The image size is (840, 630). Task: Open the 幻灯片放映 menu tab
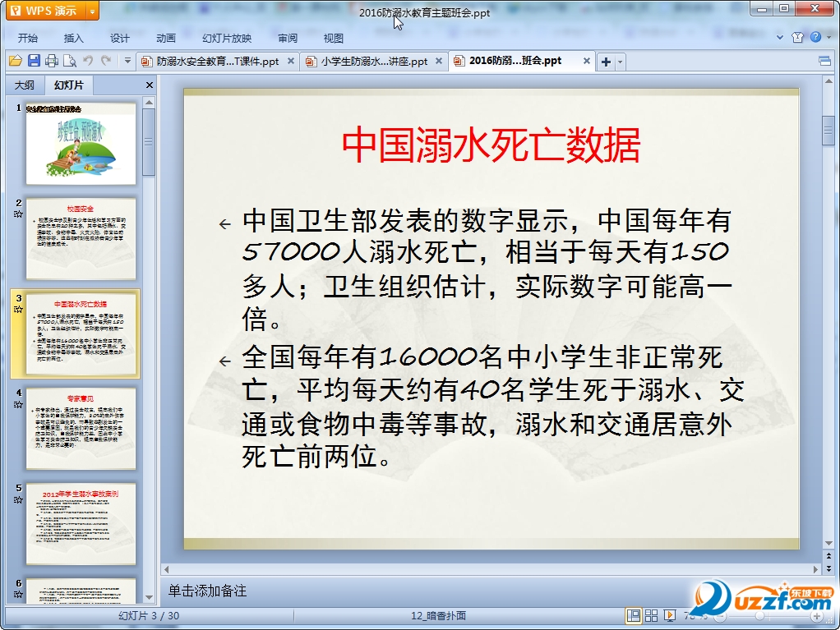(x=227, y=38)
